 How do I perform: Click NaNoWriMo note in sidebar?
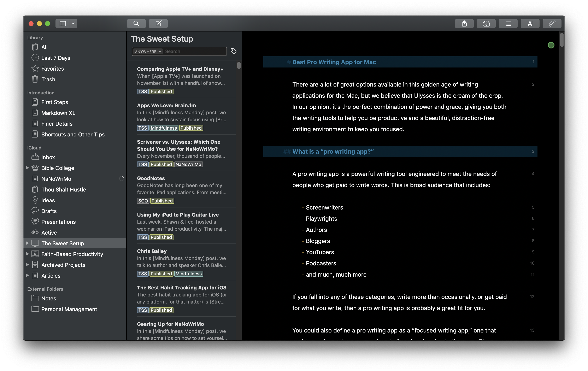[56, 179]
